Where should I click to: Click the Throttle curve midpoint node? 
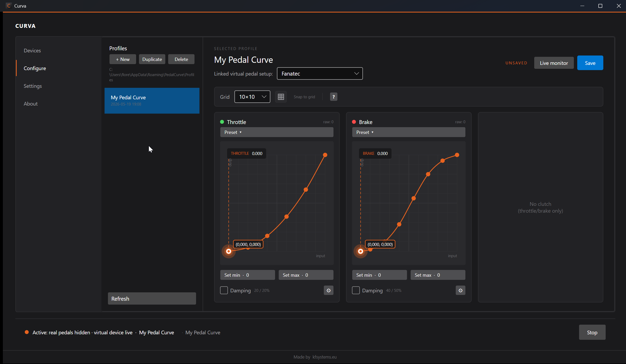click(x=287, y=217)
